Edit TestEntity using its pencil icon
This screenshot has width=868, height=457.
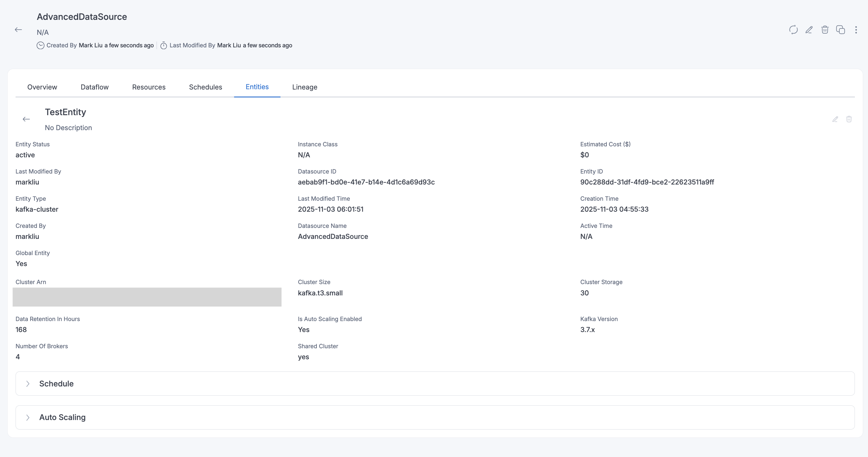tap(835, 119)
